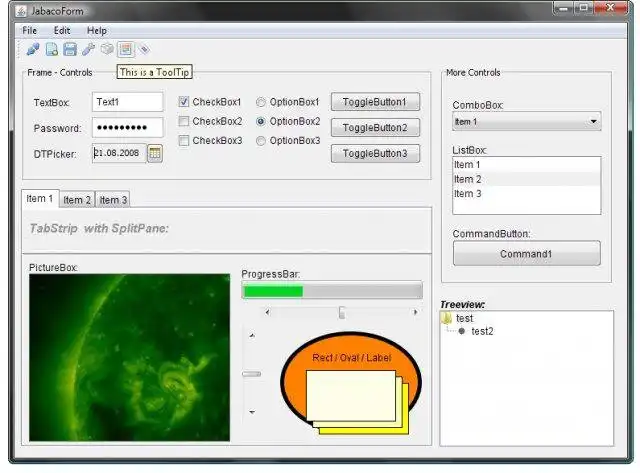Click the Command1 button
The height and width of the screenshot is (473, 640).
527,253
